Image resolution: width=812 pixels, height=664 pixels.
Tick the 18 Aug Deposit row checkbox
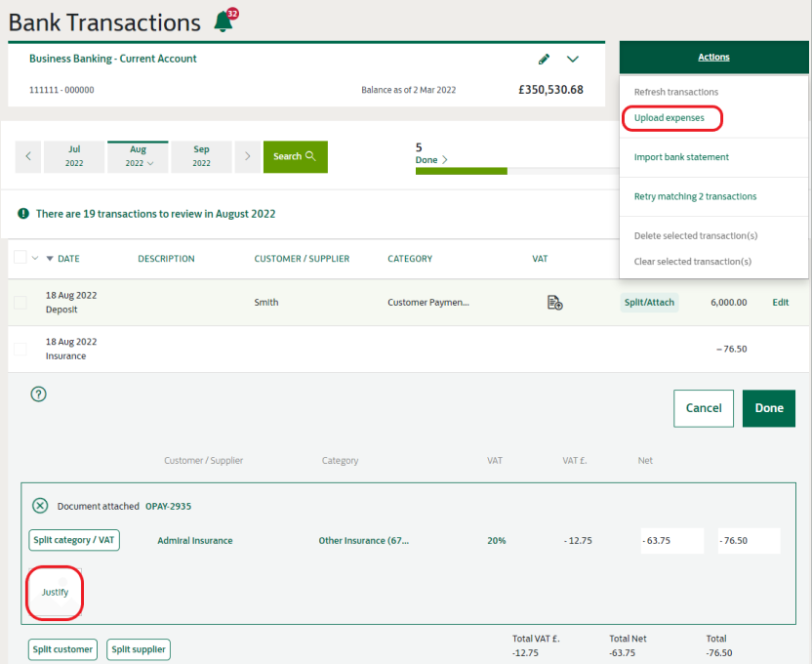(20, 303)
